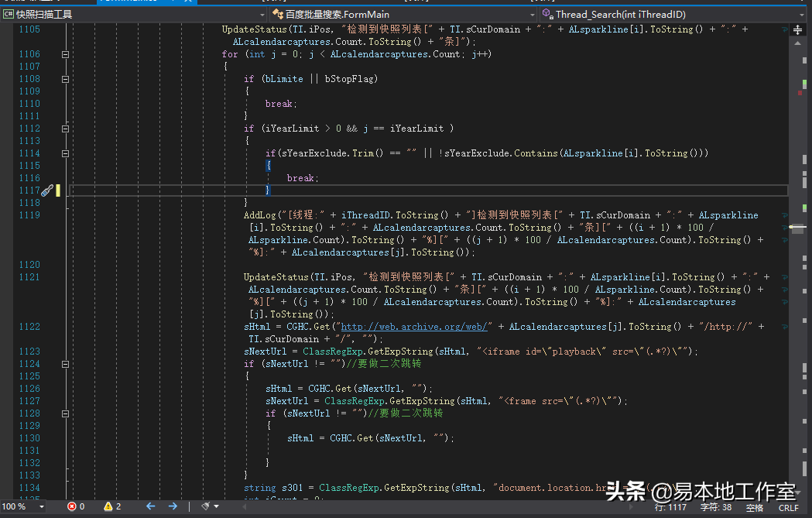This screenshot has height=518, width=812.
Task: Collapse the iYearLimit if block at line 1112
Action: 65,129
